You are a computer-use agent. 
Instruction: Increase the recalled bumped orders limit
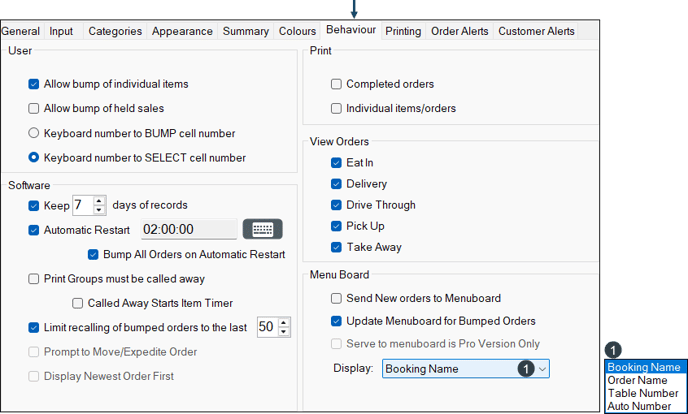[x=284, y=323]
